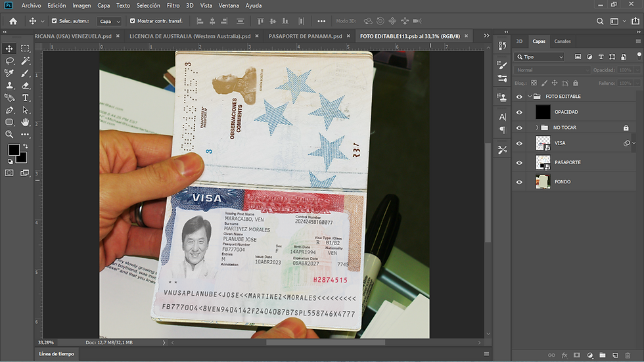The height and width of the screenshot is (362, 644).
Task: Select the Rectangular Marquee tool
Action: [x=25, y=49]
